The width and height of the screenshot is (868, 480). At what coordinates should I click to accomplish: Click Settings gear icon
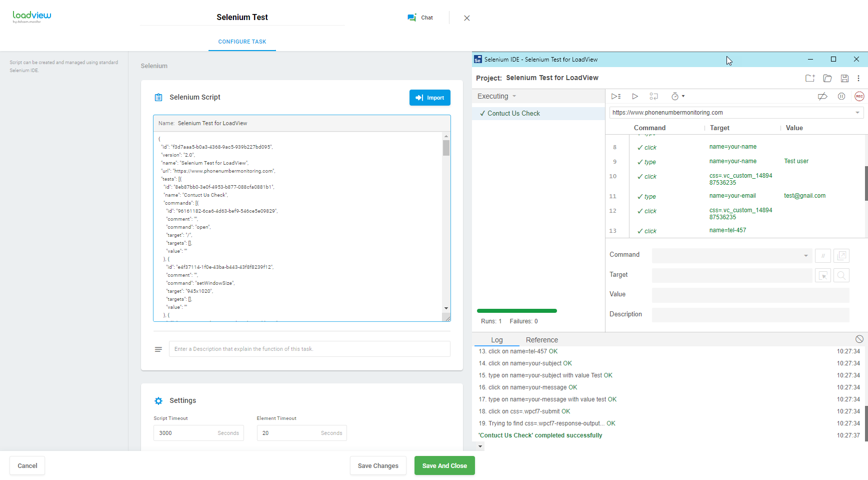click(x=158, y=401)
